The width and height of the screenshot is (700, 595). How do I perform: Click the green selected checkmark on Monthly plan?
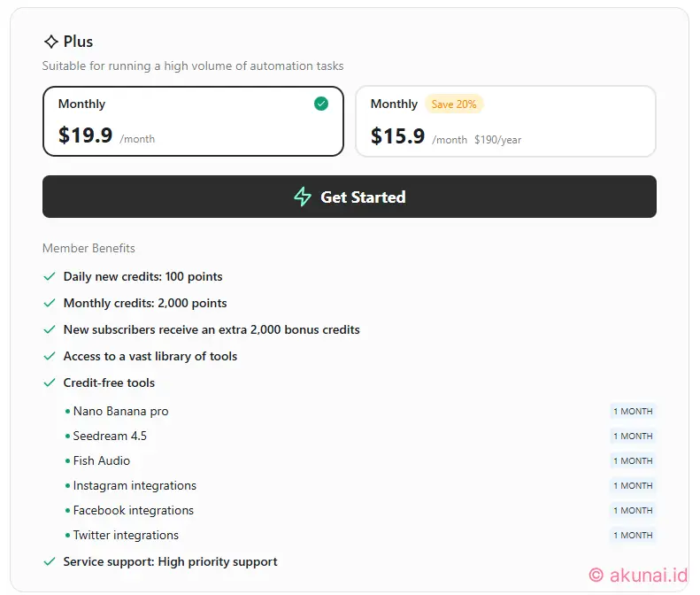tap(321, 104)
